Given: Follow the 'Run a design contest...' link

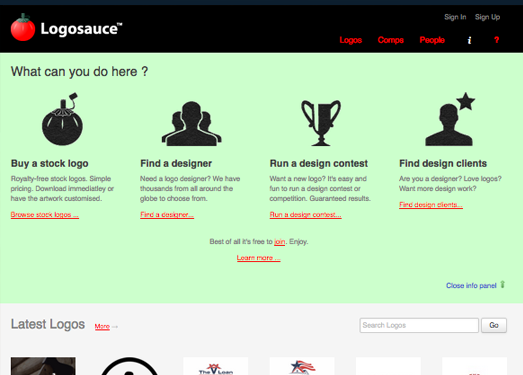Looking at the screenshot, I should click(x=306, y=215).
